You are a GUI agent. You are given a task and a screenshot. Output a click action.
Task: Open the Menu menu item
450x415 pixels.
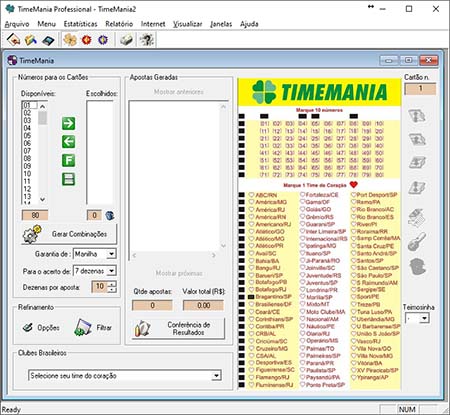click(x=46, y=24)
